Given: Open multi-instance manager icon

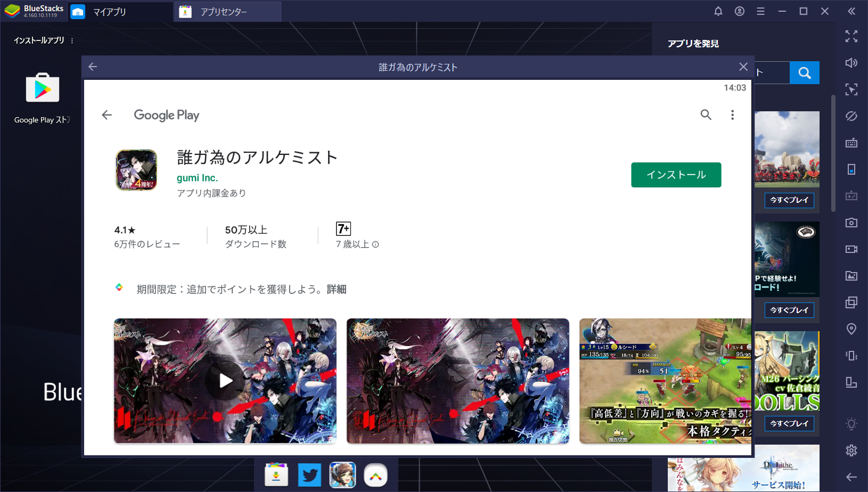Looking at the screenshot, I should point(851,302).
